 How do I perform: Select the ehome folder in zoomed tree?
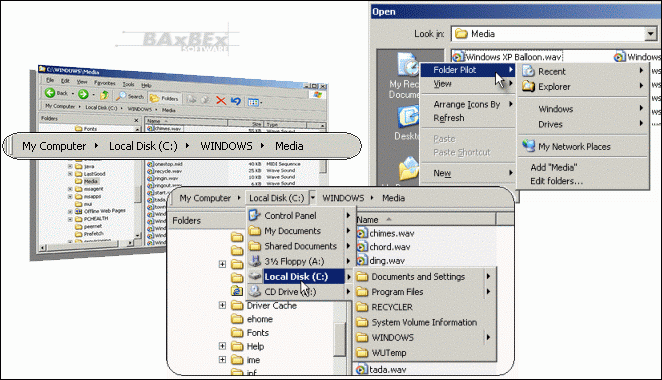tap(252, 319)
